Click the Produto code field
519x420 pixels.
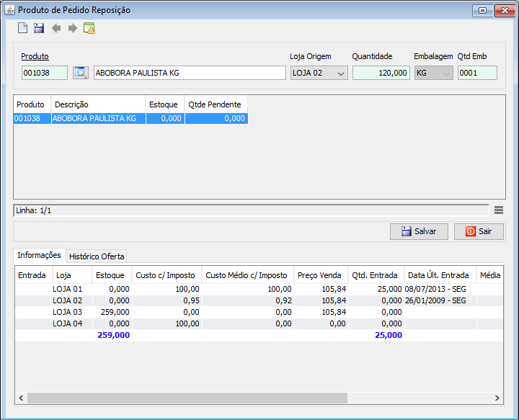44,73
